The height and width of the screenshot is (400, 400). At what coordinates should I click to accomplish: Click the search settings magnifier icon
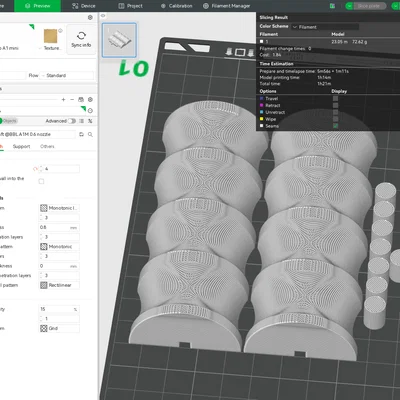(x=90, y=134)
